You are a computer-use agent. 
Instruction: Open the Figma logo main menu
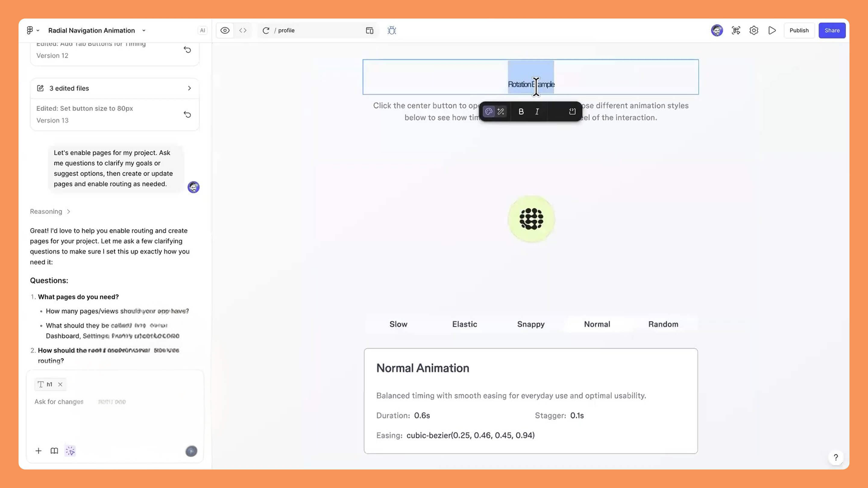click(33, 30)
